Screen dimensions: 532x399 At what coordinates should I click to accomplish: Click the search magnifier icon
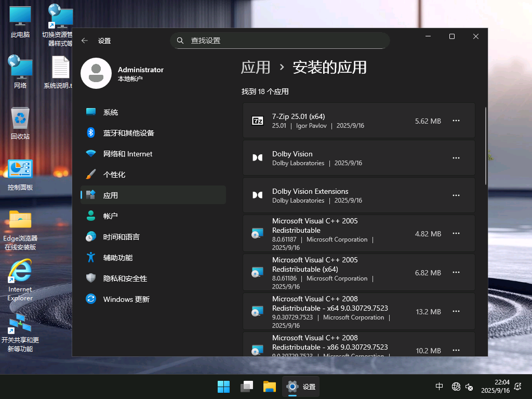180,41
